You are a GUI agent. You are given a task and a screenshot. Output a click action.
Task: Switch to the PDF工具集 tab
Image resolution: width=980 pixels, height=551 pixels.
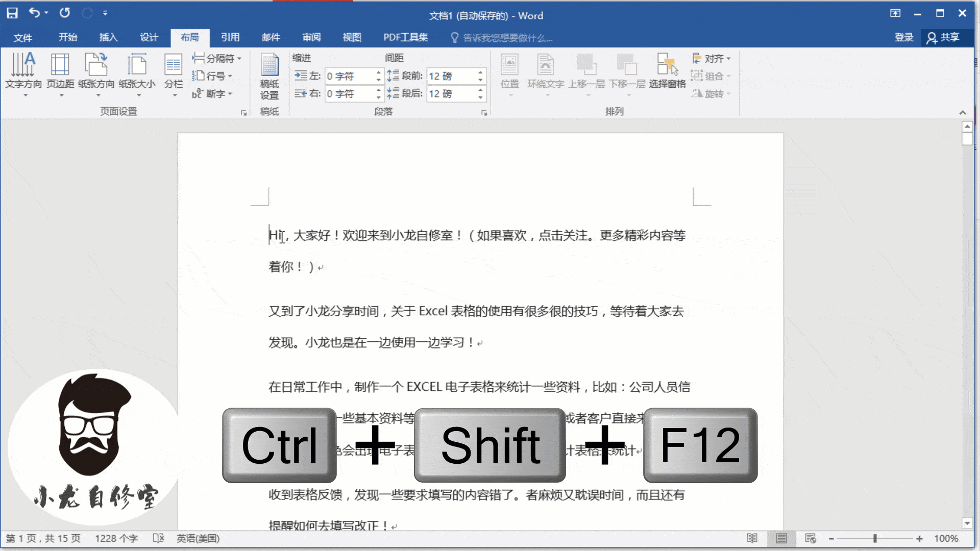pos(406,37)
